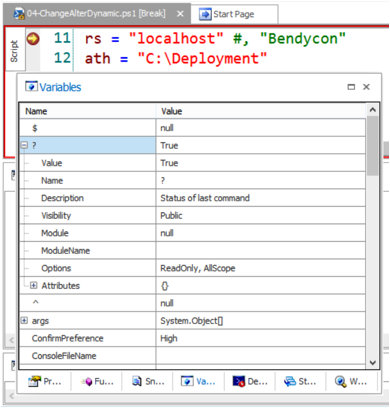Expand the args variable node
The height and width of the screenshot is (408, 390).
click(x=24, y=320)
